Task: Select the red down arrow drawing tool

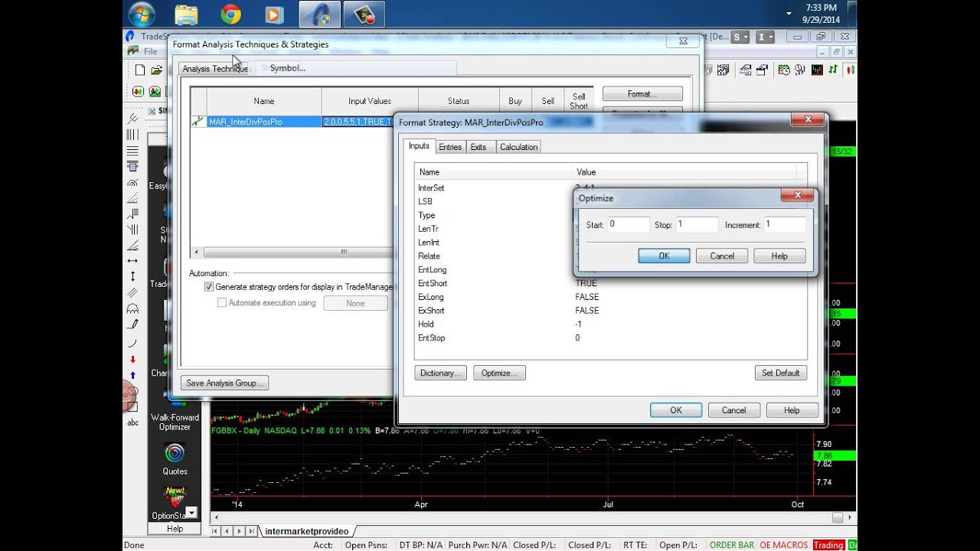Action: [x=132, y=359]
